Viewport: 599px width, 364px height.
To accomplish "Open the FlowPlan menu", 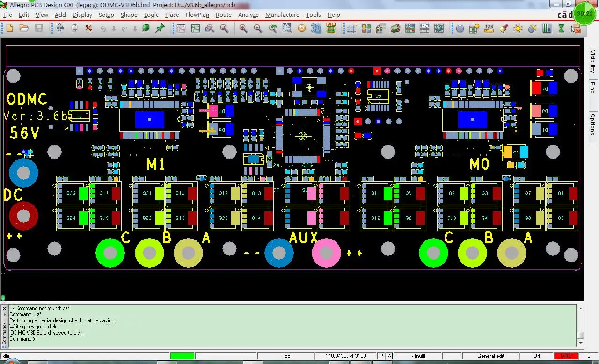I will click(x=197, y=15).
